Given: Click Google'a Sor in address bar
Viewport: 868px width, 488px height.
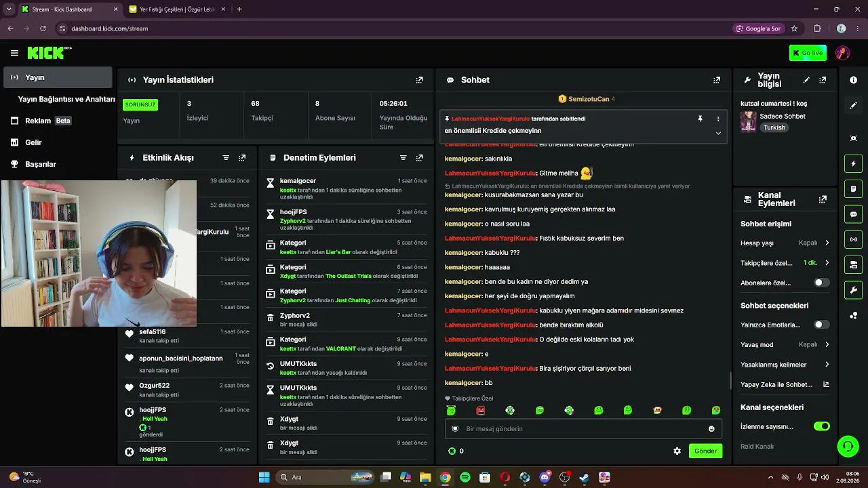Looking at the screenshot, I should pos(759,28).
